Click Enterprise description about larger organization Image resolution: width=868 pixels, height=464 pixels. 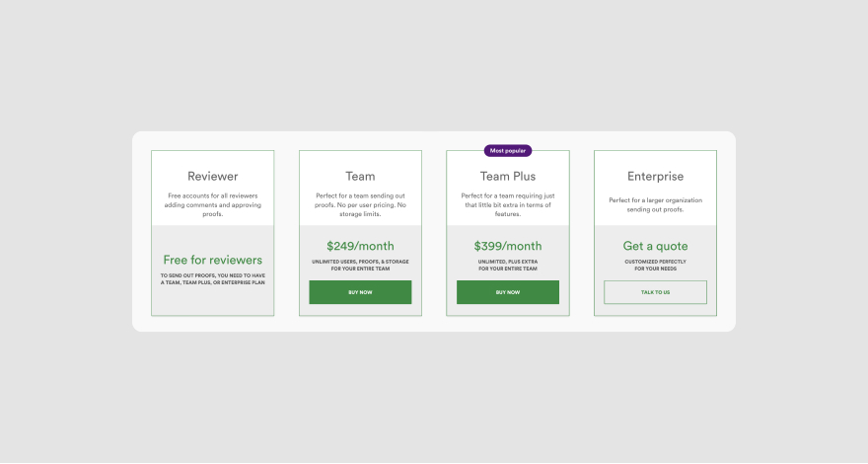(655, 204)
